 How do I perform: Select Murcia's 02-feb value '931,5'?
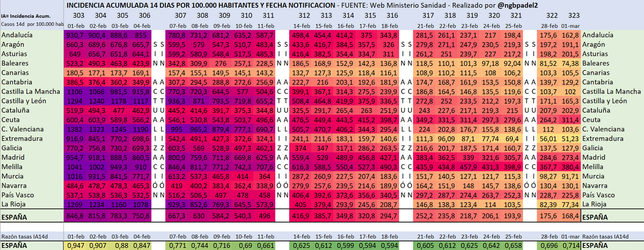pyautogui.click(x=97, y=176)
